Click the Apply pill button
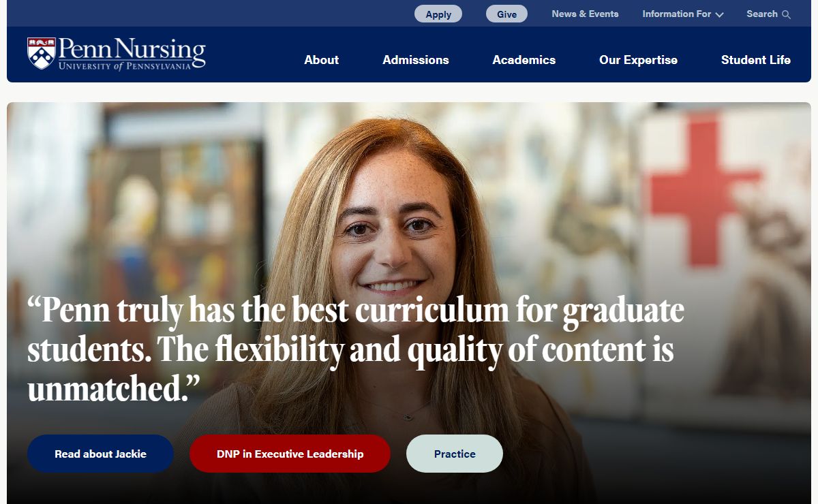 point(438,14)
